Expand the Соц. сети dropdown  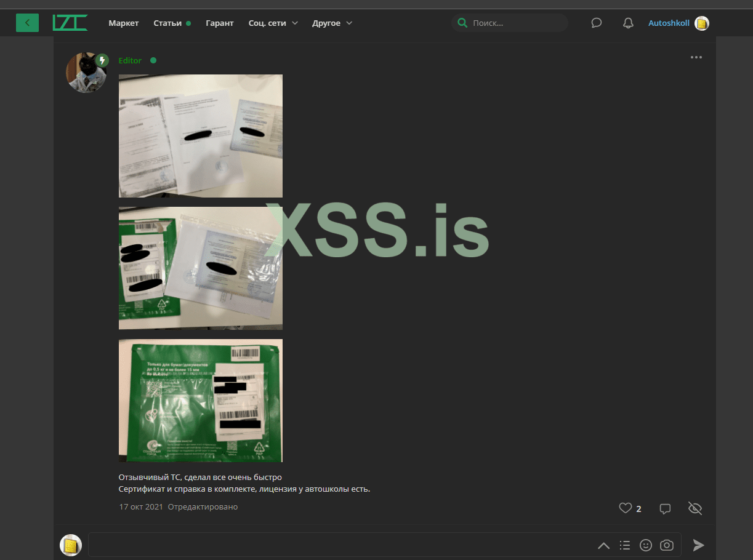(x=273, y=23)
